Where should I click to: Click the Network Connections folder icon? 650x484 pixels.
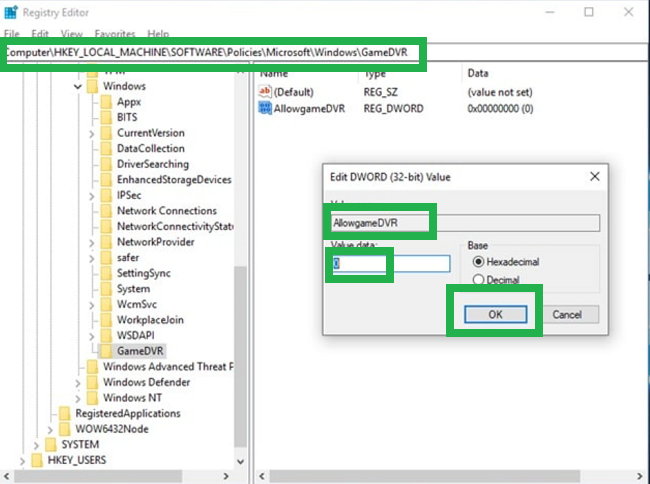pos(107,211)
